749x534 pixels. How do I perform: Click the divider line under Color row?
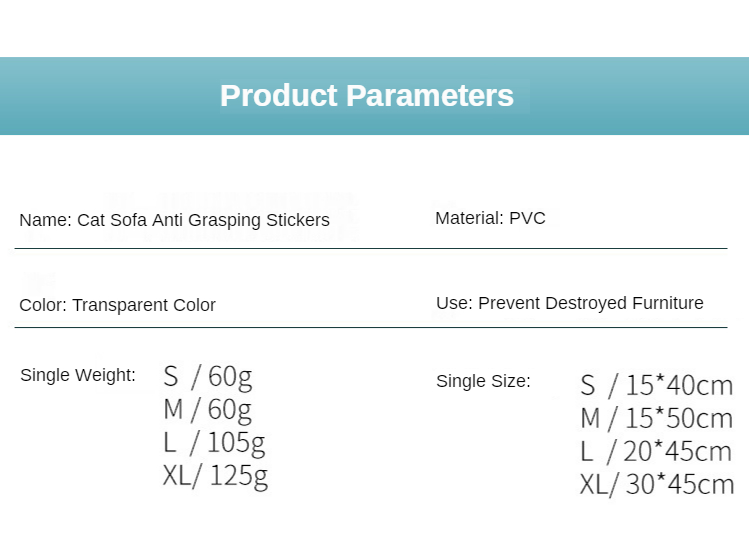(372, 327)
